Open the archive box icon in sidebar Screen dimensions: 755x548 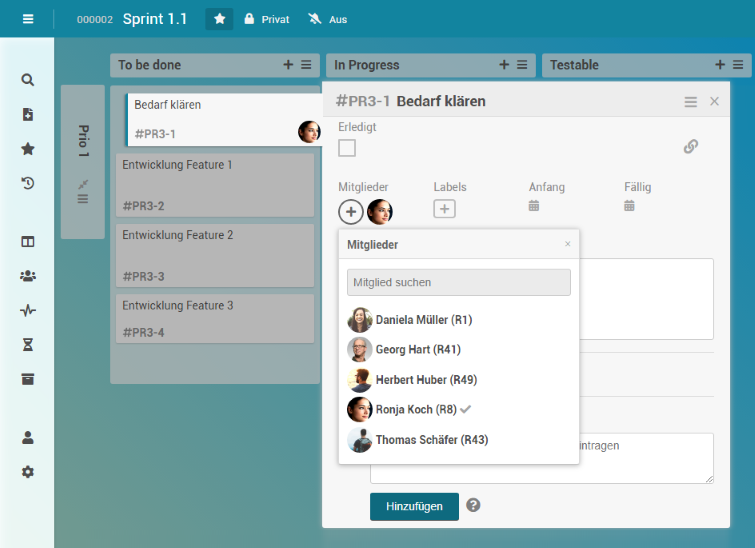(x=28, y=379)
